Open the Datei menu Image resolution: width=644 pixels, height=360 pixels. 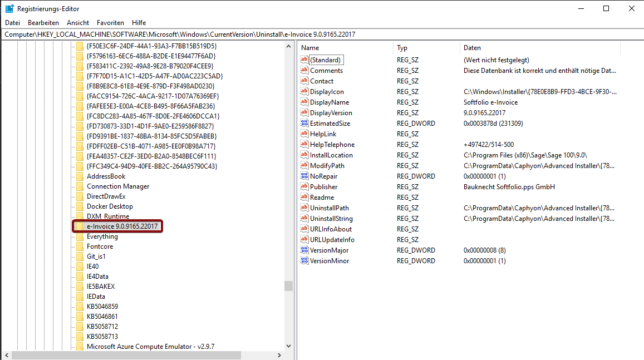(x=12, y=23)
